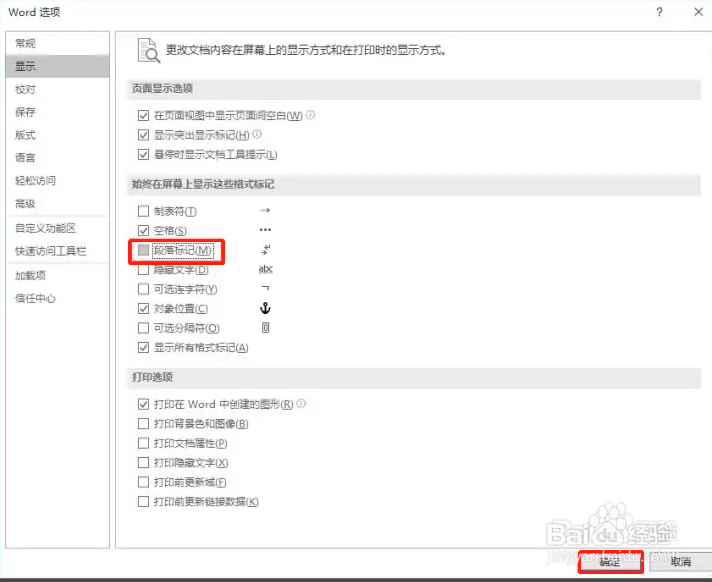Uncheck 打印在 Word 中创建的图形 checkbox
This screenshot has width=712, height=582.
(x=143, y=404)
